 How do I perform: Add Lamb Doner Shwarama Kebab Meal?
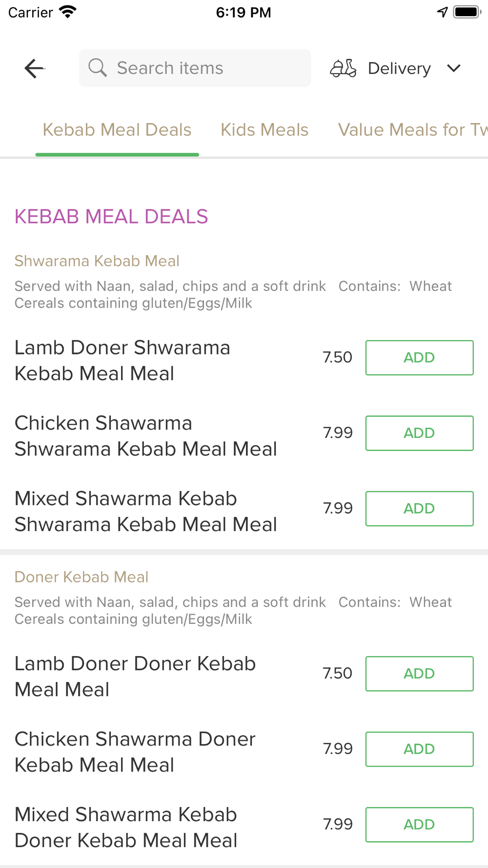[x=419, y=358]
